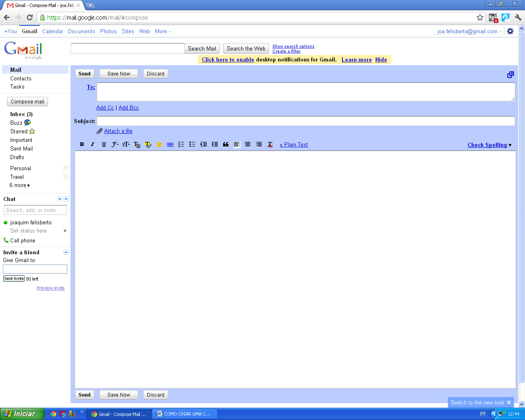Bookmark the page with the star icon

tap(480, 17)
